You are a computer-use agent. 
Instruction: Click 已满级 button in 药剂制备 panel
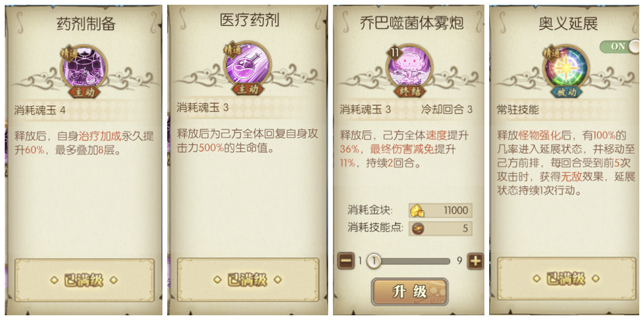84,280
